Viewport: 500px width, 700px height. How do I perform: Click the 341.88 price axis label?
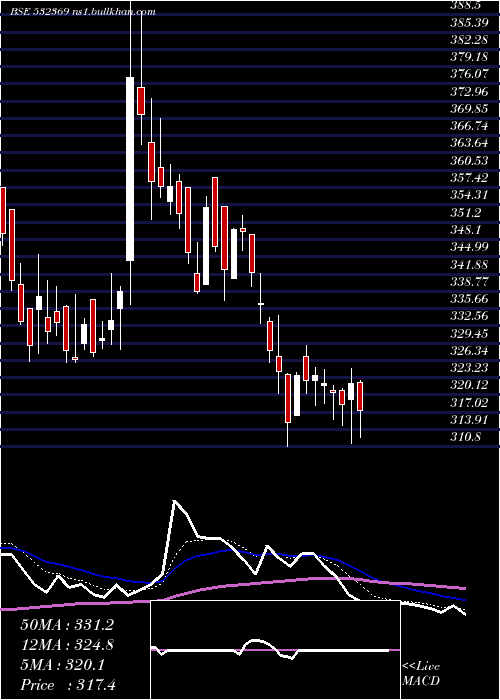[470, 264]
